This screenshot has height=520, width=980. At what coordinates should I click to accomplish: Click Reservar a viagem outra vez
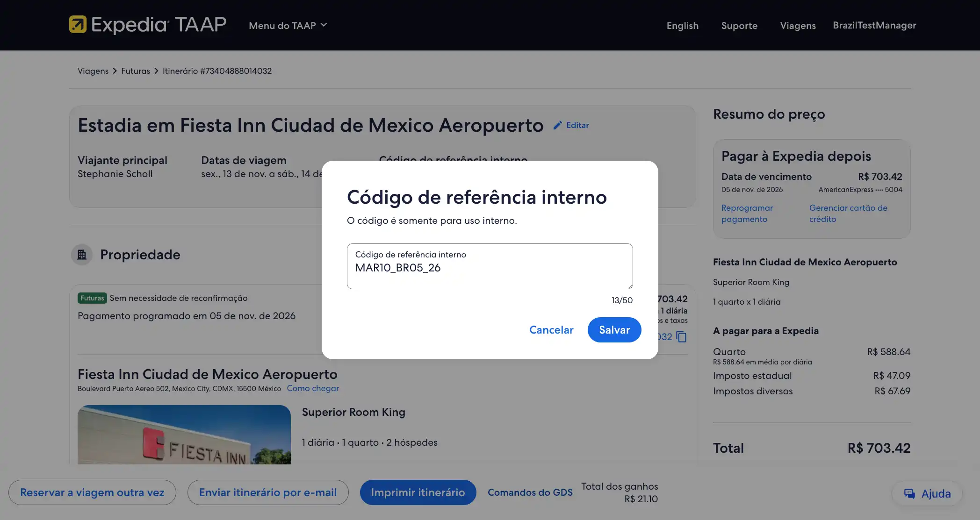pos(92,492)
